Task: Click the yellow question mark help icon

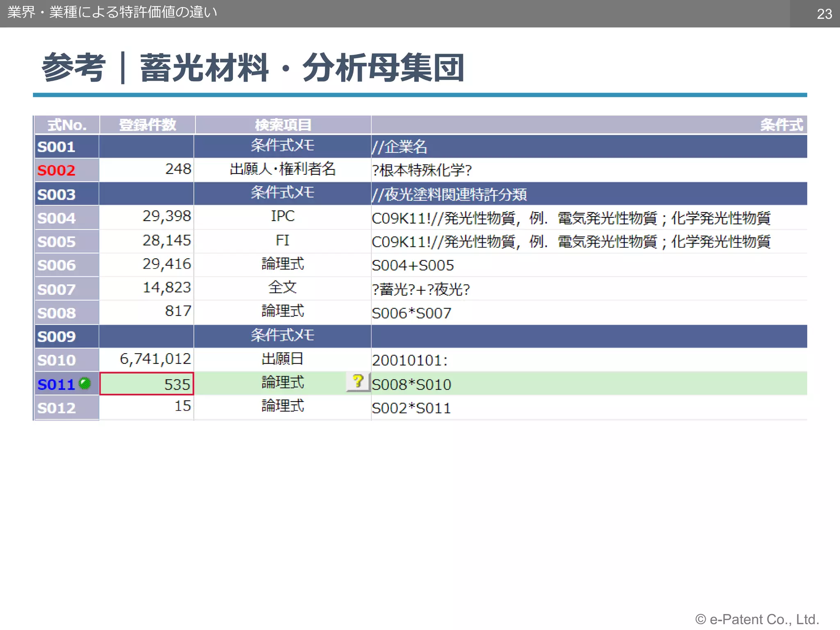Action: click(358, 382)
